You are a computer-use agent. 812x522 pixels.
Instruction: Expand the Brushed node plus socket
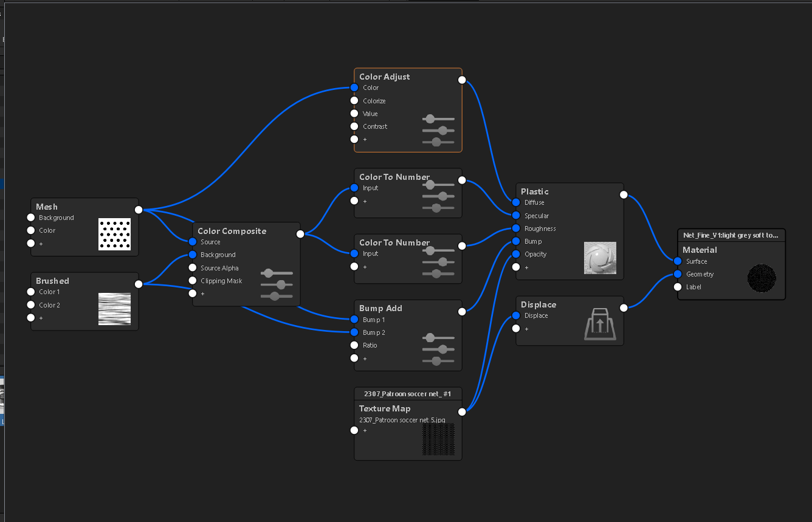pyautogui.click(x=31, y=318)
